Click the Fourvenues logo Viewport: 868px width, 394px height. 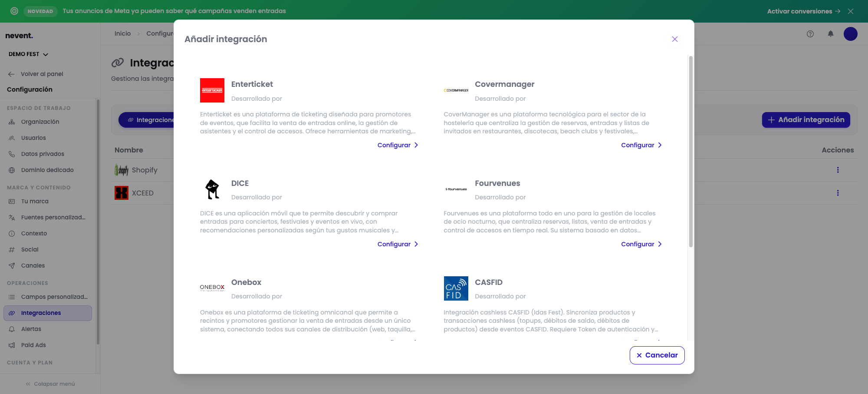tap(456, 189)
